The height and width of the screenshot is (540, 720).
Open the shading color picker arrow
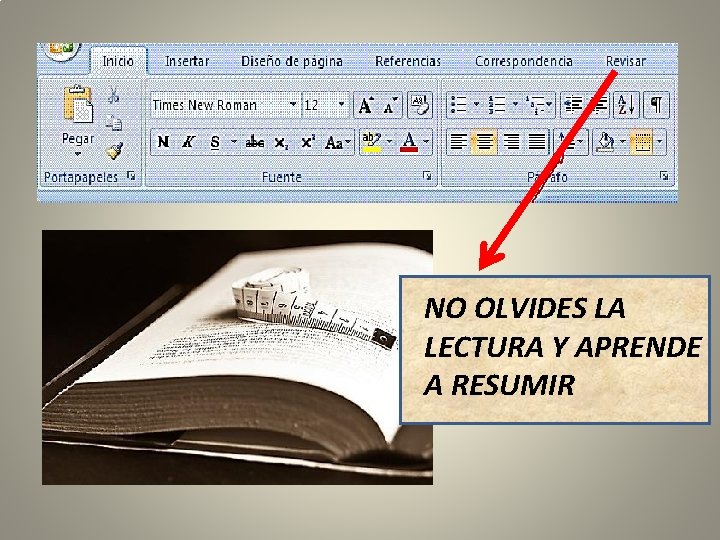click(x=622, y=142)
